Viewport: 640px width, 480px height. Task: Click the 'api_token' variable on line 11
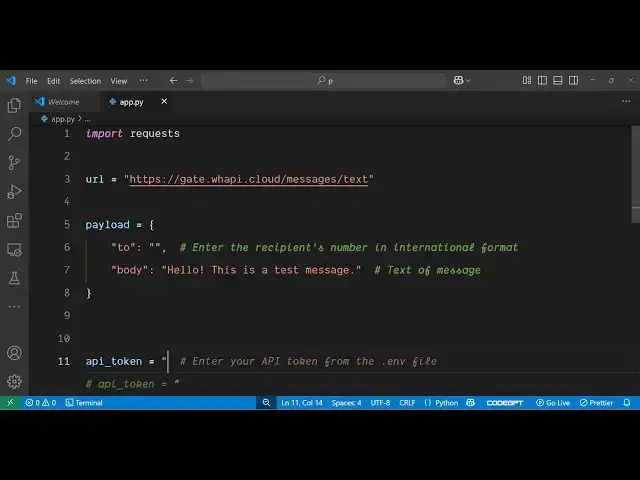114,361
